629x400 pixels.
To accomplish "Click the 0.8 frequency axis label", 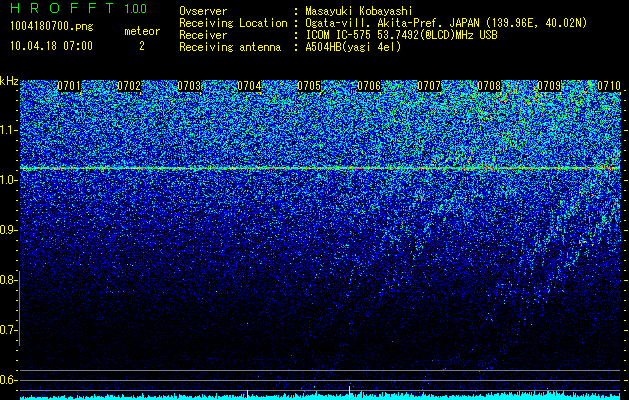I will (8, 280).
